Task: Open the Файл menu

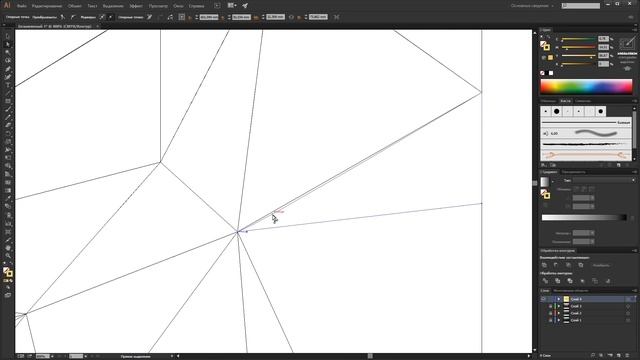Action: pos(22,6)
